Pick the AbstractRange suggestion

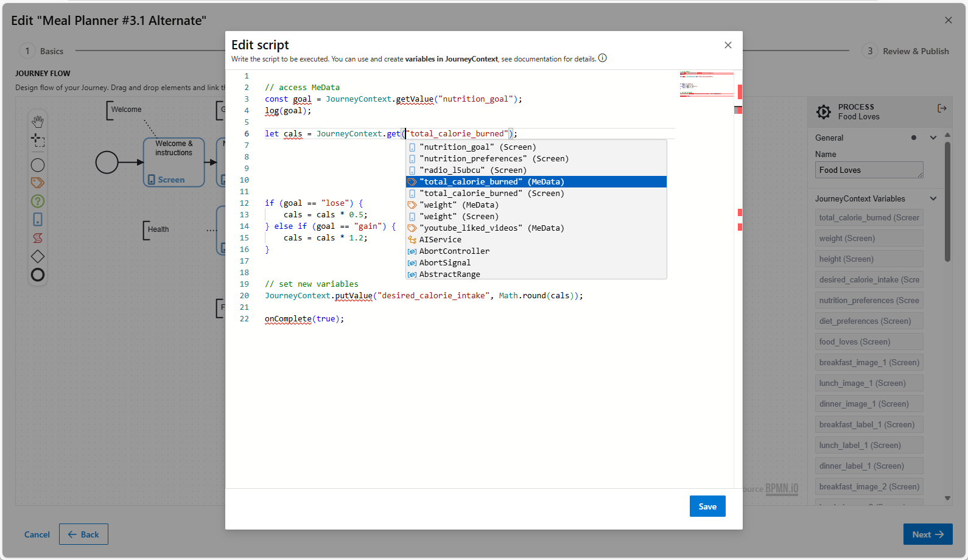pos(536,274)
